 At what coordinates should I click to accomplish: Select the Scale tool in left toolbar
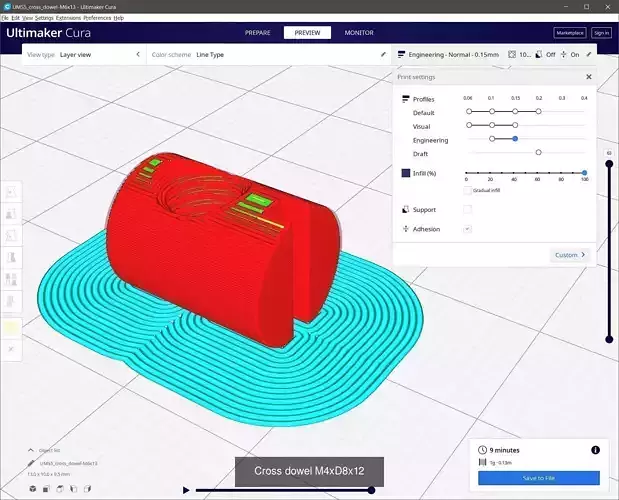click(11, 214)
